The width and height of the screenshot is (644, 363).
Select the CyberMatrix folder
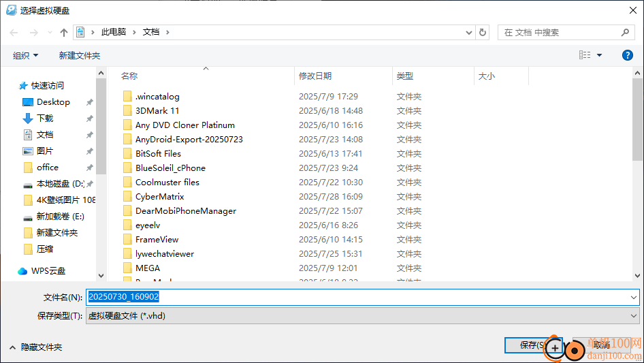pos(160,197)
